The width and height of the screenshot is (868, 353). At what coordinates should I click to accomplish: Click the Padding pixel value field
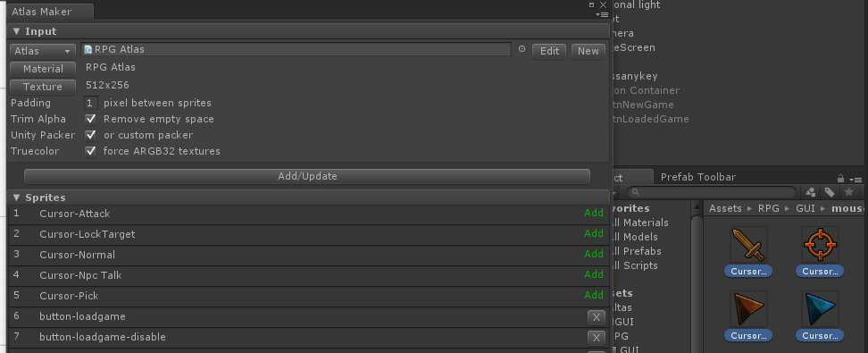click(91, 103)
